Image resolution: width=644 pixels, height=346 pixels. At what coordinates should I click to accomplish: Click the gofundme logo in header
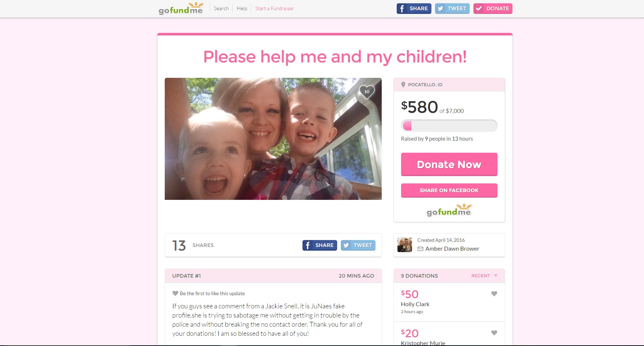click(x=181, y=8)
